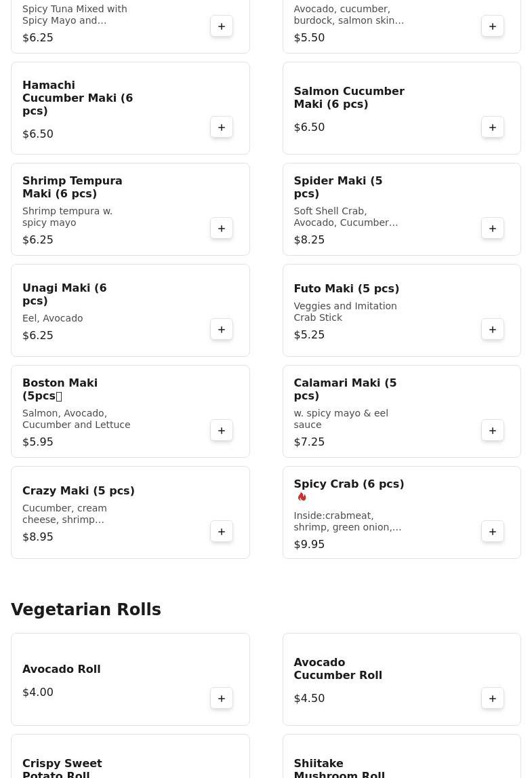Image resolution: width=532 pixels, height=778 pixels.
Task: Add Salmon Cucumber Maki to cart
Action: 492,128
